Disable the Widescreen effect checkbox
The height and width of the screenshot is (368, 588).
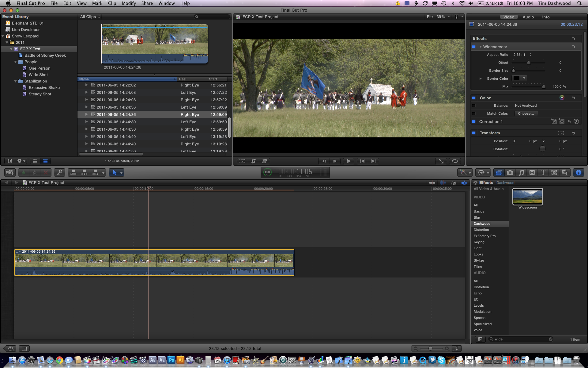pos(474,47)
